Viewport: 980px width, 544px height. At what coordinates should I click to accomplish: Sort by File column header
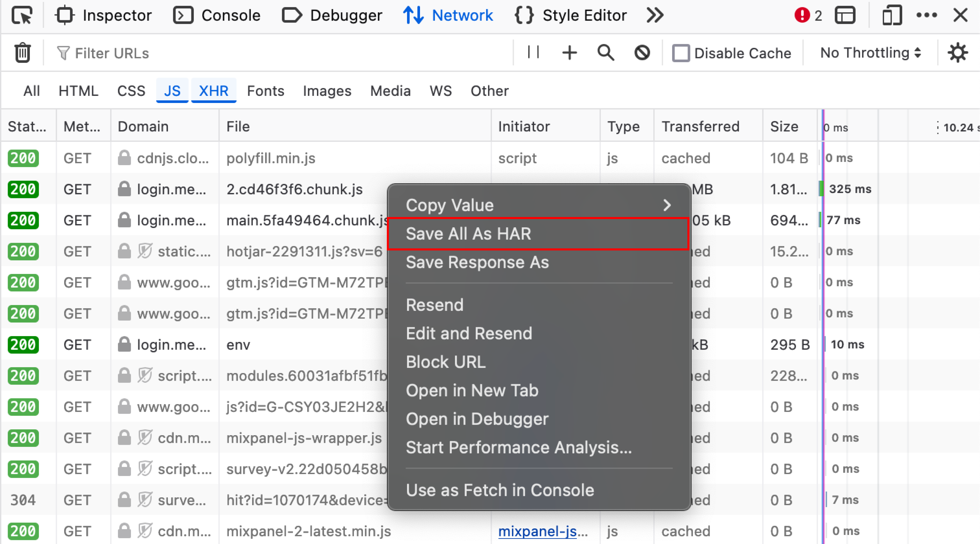coord(355,126)
